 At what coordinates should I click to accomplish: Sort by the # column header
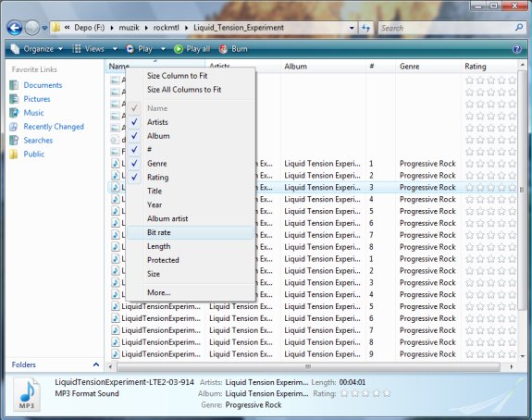[380, 67]
